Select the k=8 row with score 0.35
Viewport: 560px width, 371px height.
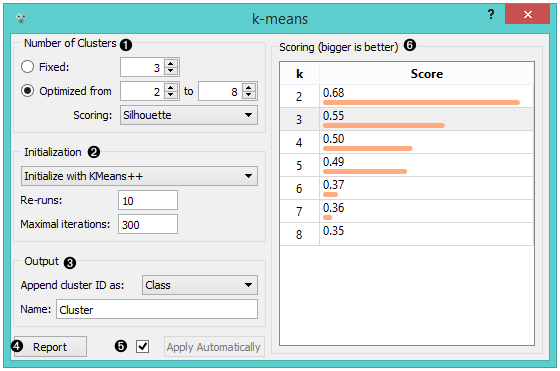(x=407, y=234)
